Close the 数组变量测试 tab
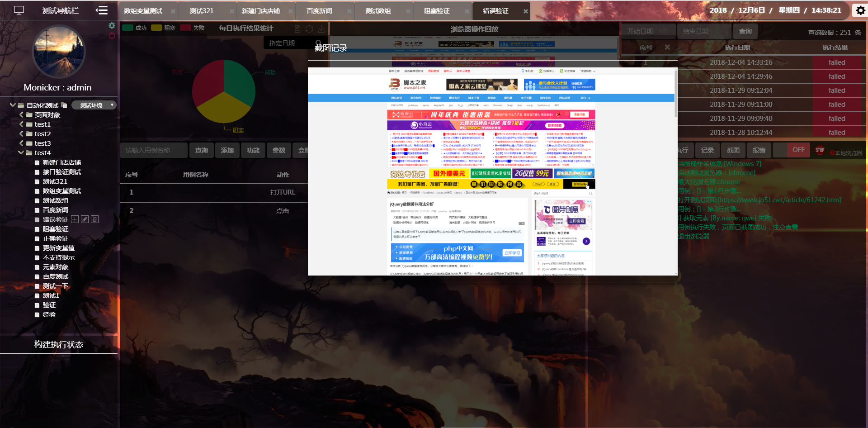This screenshot has width=868, height=428. 173,11
